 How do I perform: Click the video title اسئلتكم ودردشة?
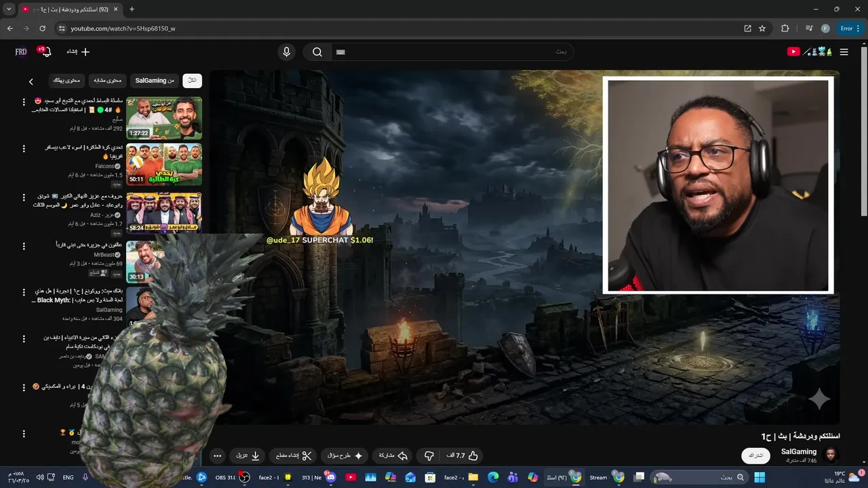coord(800,436)
